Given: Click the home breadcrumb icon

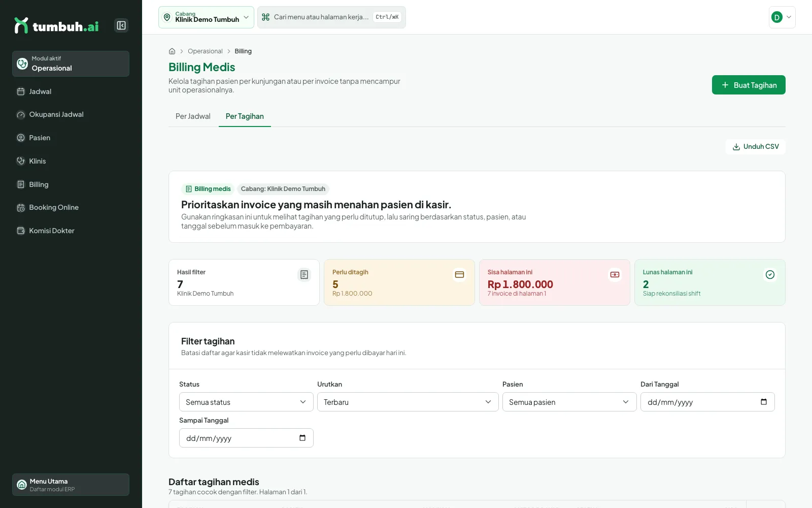Looking at the screenshot, I should pos(172,51).
